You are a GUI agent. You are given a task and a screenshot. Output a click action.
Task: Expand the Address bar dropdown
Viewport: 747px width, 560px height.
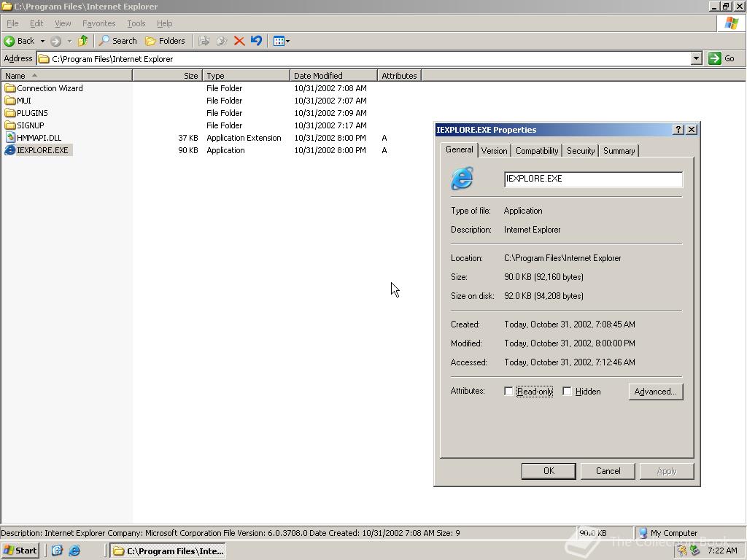coord(696,58)
